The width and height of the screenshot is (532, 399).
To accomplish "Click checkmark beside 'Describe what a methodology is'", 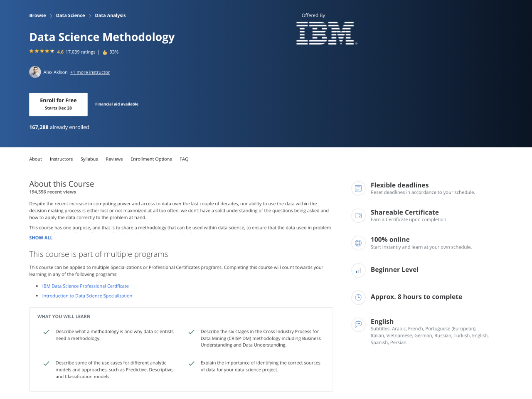I will (x=47, y=332).
